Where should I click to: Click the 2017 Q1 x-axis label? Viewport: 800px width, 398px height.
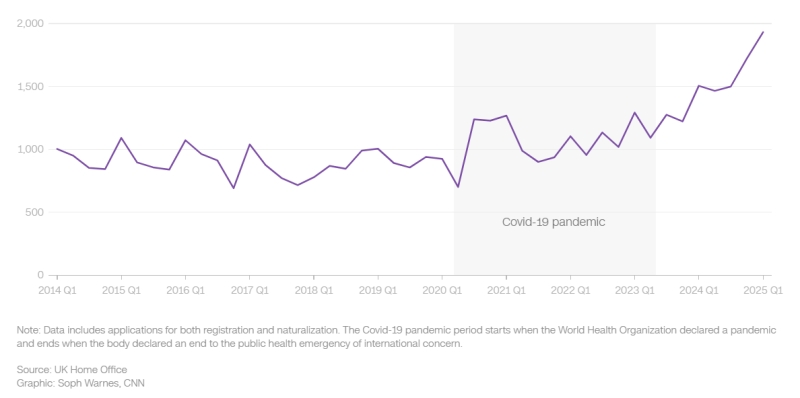[249, 290]
